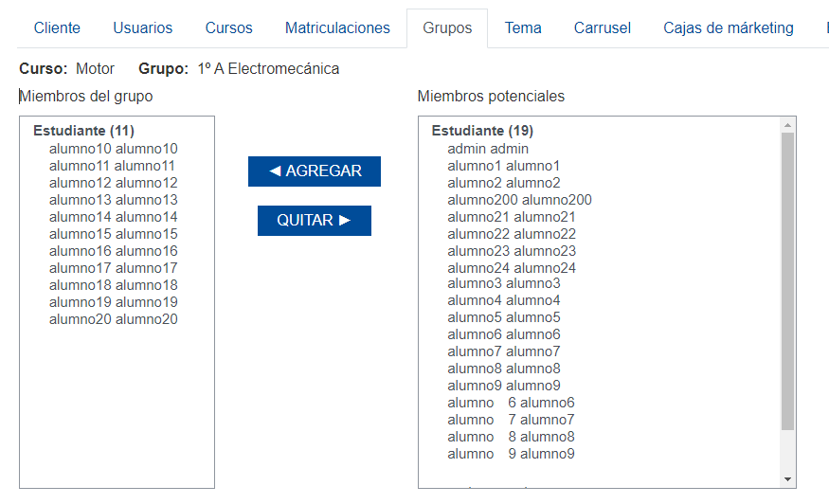
Task: Select alumno5 in potential members list
Action: click(504, 317)
